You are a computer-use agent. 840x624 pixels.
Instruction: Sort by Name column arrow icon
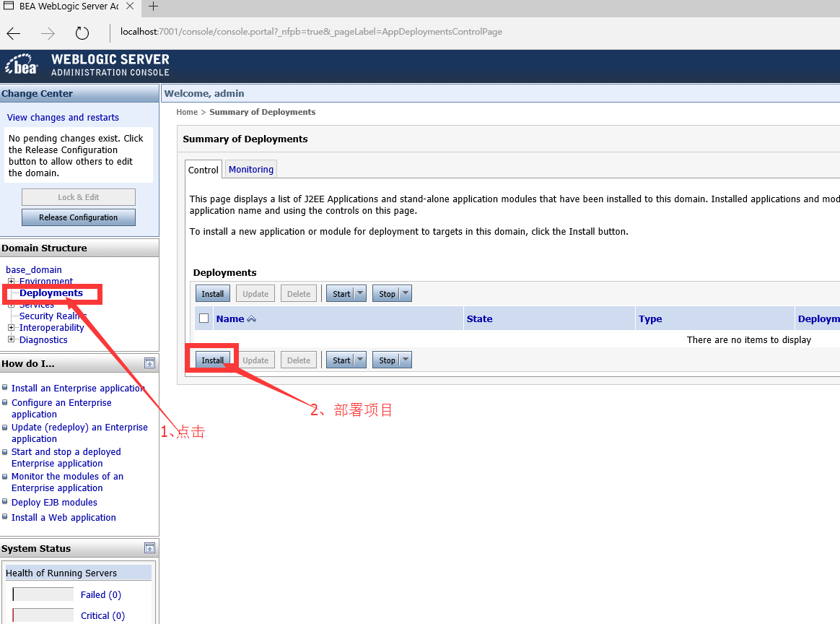point(251,319)
